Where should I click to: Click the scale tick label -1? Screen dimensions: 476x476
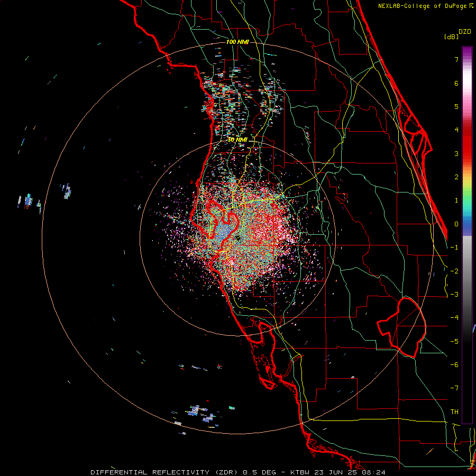(454, 248)
